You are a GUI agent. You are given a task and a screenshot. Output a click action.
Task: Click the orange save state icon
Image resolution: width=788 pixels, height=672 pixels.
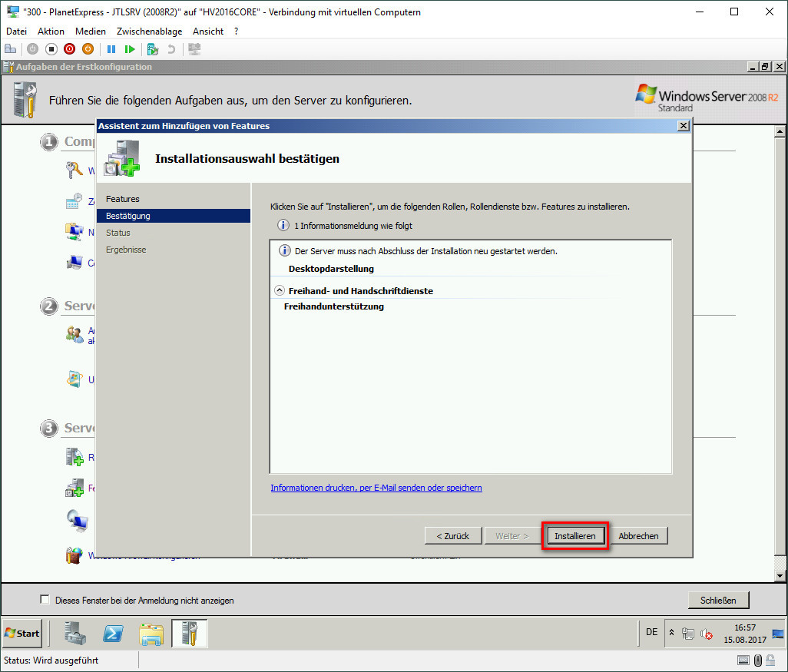pyautogui.click(x=88, y=49)
